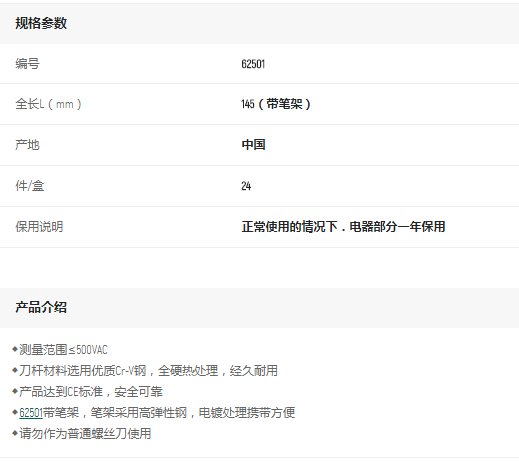Image resolution: width=519 pixels, height=461 pixels.
Task: Click the diamond bullet before 请勿作为
Action: pos(15,433)
